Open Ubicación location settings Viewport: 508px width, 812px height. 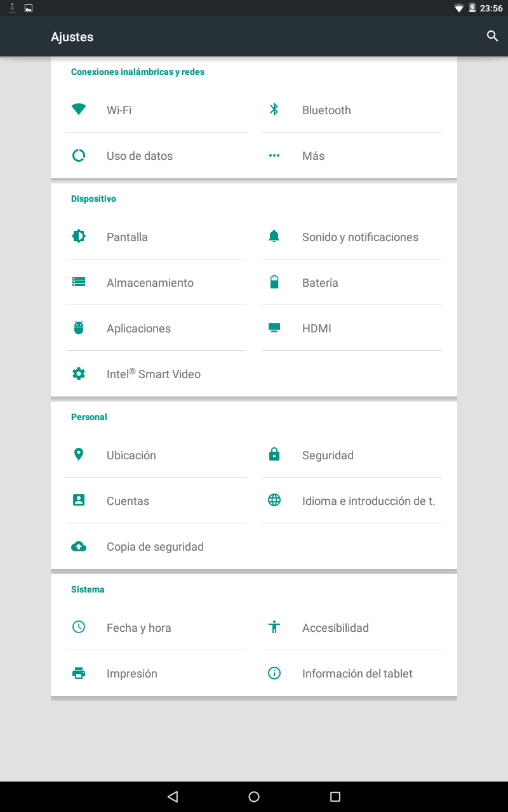(x=156, y=455)
